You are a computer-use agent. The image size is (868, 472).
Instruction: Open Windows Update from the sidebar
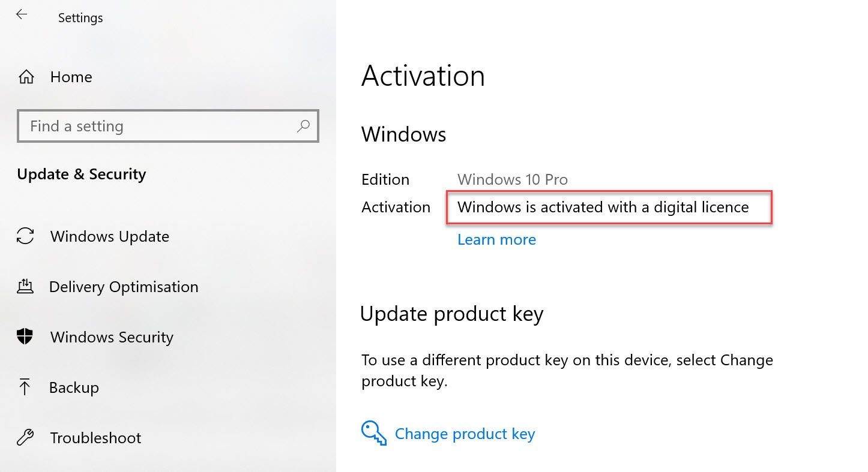click(x=110, y=236)
